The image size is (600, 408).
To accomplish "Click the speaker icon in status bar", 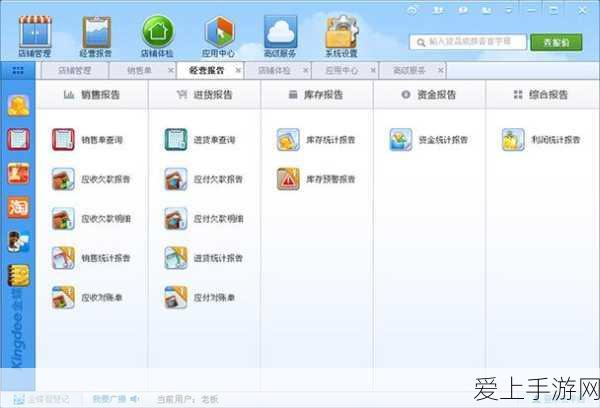I will (x=134, y=399).
